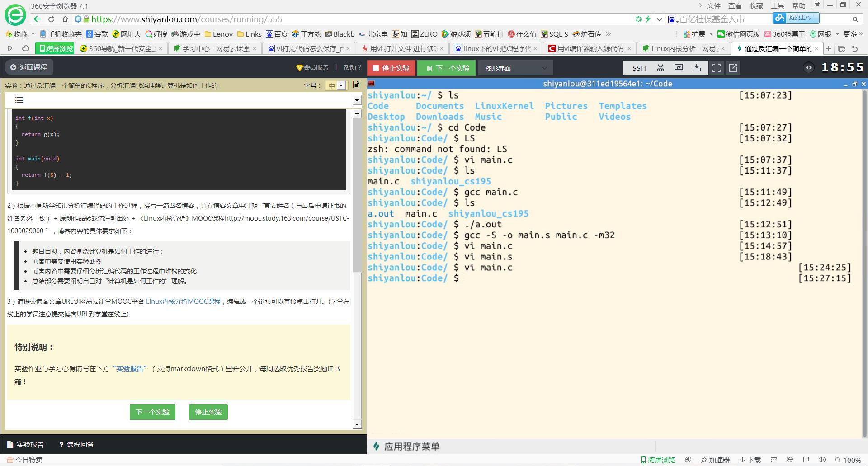Click 返回课程 to return to the course
Viewport: 868px width, 466px height.
(28, 67)
